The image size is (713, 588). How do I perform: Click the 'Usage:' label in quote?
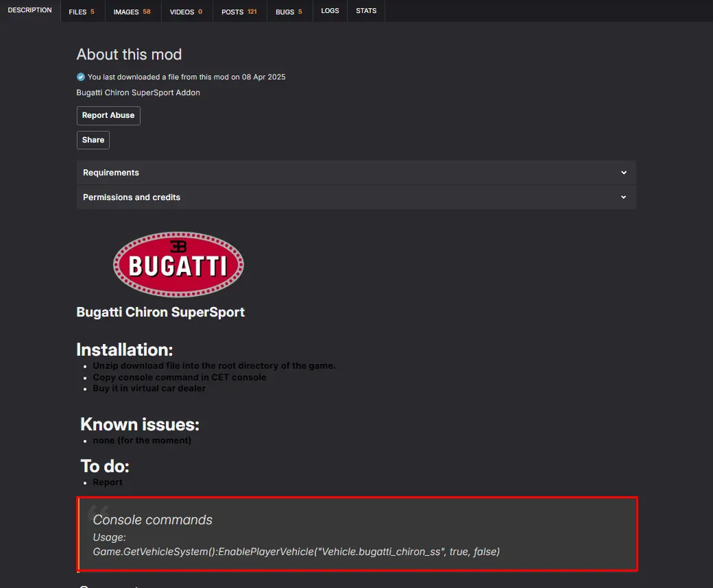click(x=109, y=537)
